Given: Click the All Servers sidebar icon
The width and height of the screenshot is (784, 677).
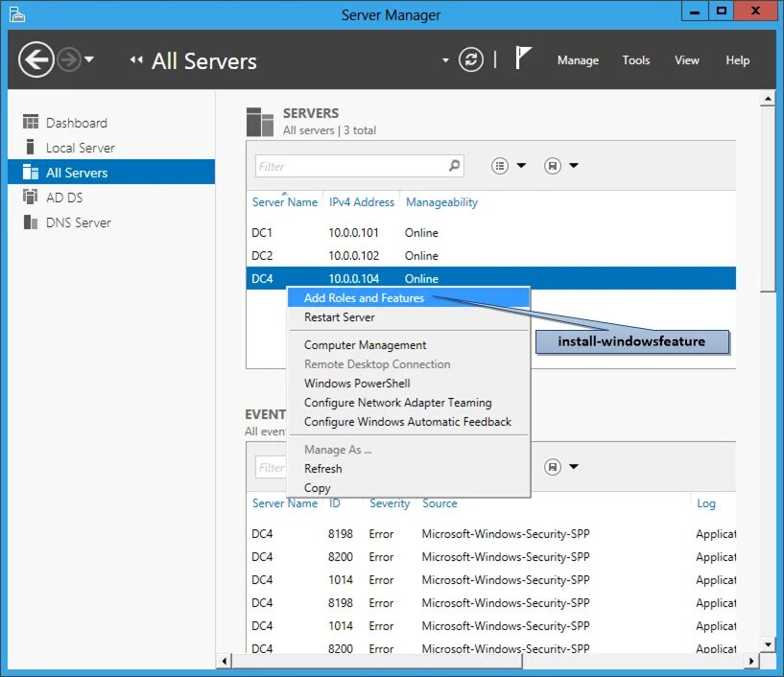Looking at the screenshot, I should pos(31,172).
